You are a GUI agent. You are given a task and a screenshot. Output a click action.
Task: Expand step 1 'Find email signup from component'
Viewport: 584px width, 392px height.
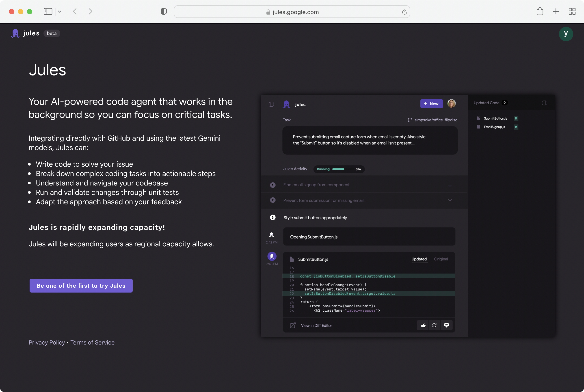click(364, 185)
